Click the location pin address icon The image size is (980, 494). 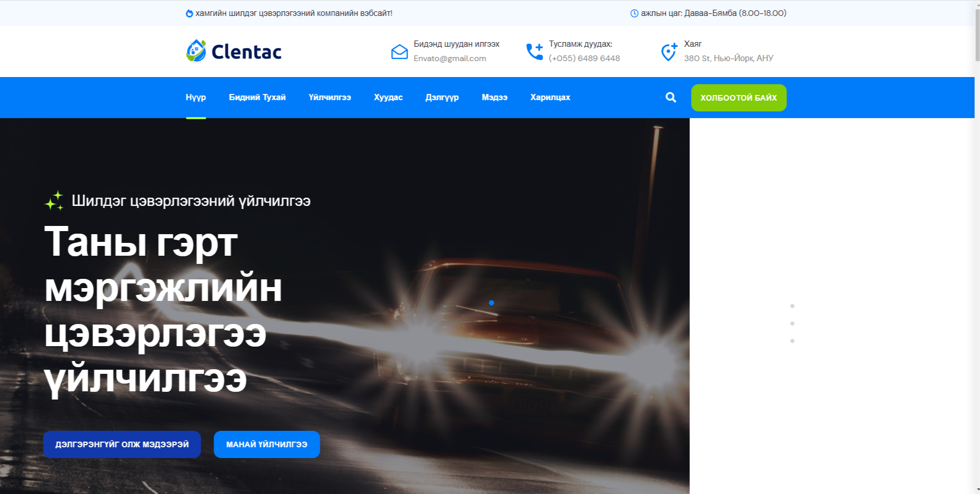tap(669, 51)
